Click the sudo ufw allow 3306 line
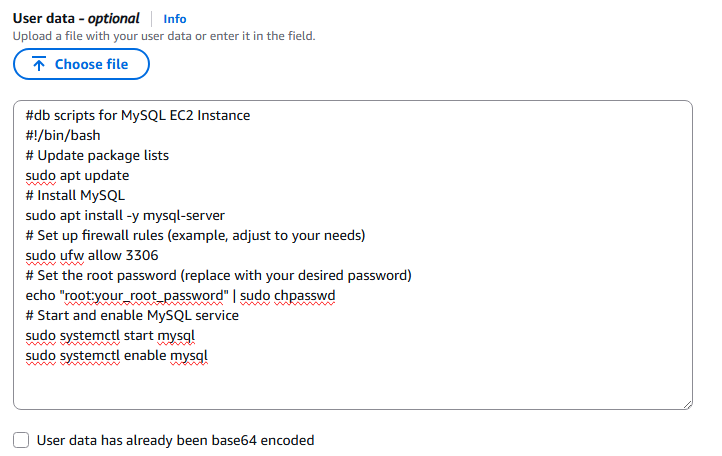The height and width of the screenshot is (456, 722). click(x=92, y=255)
